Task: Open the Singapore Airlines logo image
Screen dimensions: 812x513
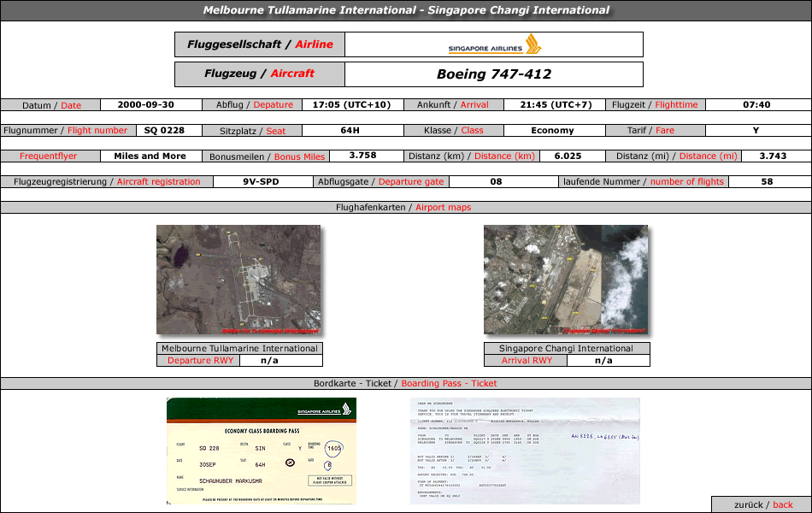Action: click(x=495, y=44)
